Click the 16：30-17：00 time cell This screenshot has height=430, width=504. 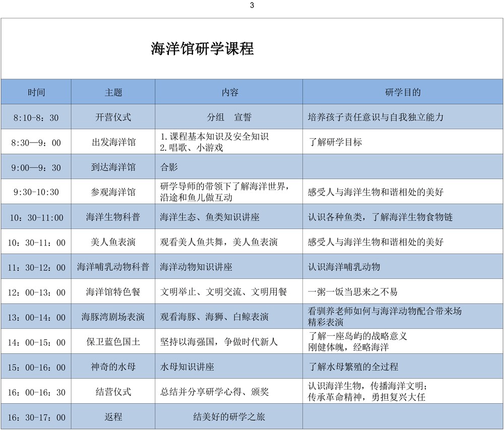coord(36,417)
